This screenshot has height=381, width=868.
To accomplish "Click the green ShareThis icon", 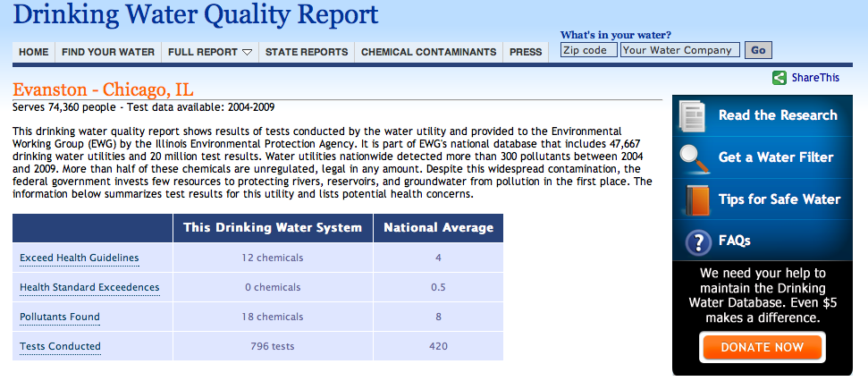I will point(780,78).
